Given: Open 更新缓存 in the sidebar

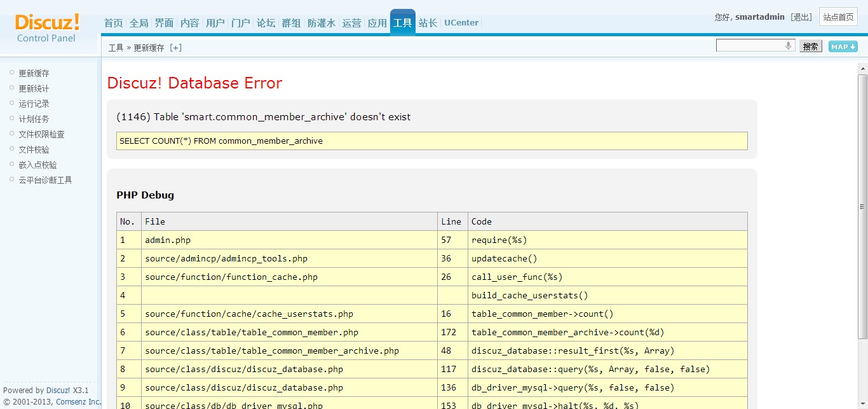Looking at the screenshot, I should (x=34, y=73).
